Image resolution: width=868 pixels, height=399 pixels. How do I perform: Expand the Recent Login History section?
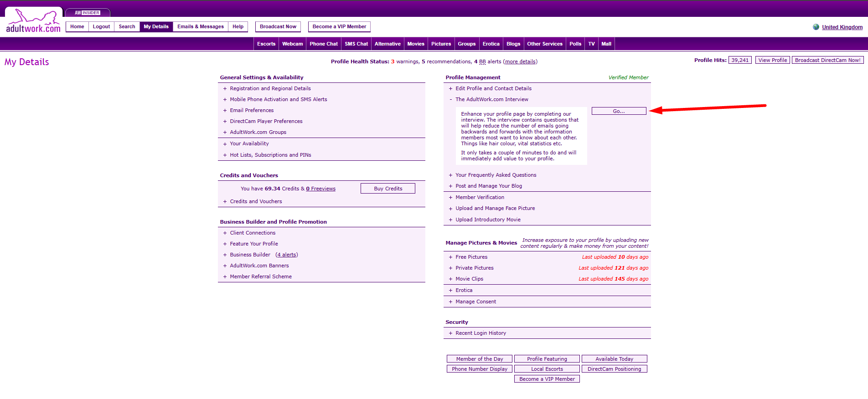[x=480, y=333]
